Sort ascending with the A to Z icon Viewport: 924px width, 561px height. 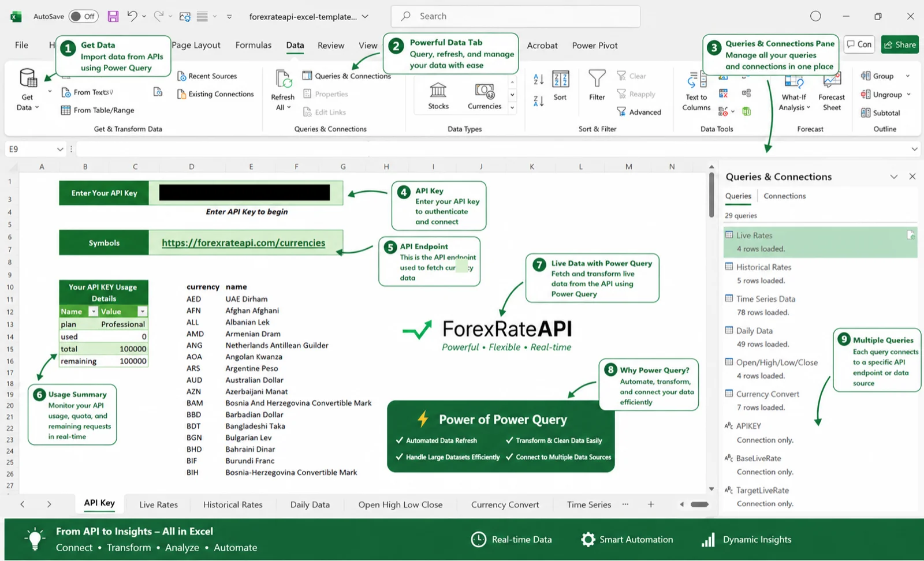click(x=538, y=79)
